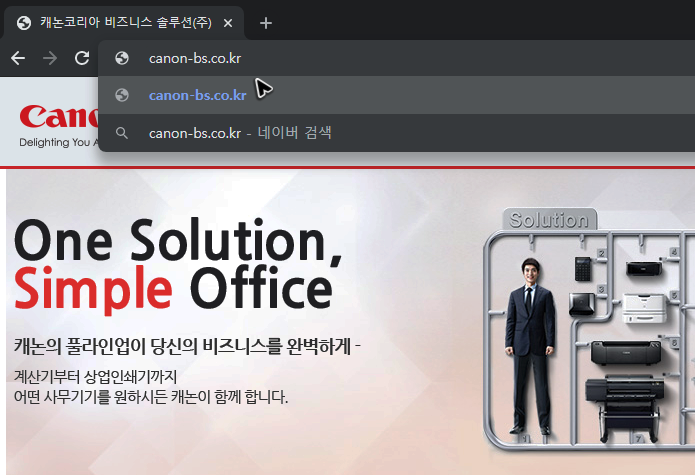Click the white laser printer image
This screenshot has height=475, width=695.
(644, 308)
